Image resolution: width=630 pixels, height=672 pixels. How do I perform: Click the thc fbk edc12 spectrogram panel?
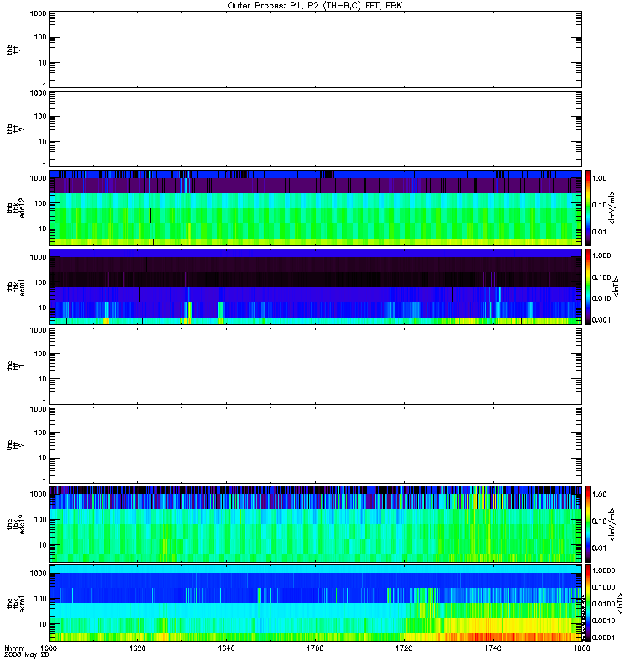315,523
